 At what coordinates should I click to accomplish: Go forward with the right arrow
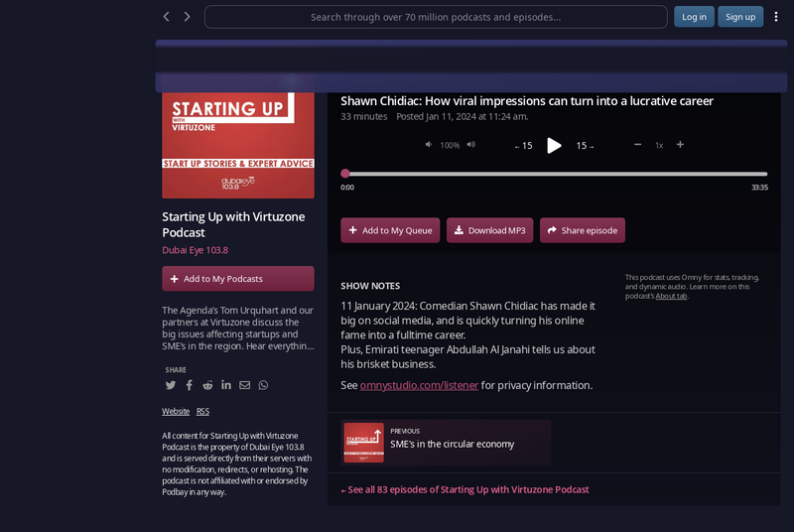pyautogui.click(x=187, y=17)
